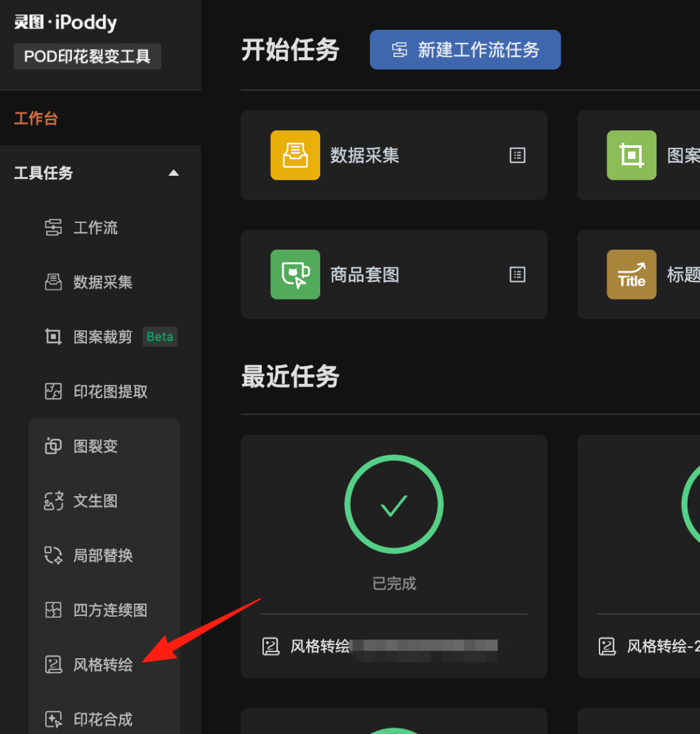Collapse the 工具任务 section arrow
Image resolution: width=700 pixels, height=734 pixels.
click(174, 172)
